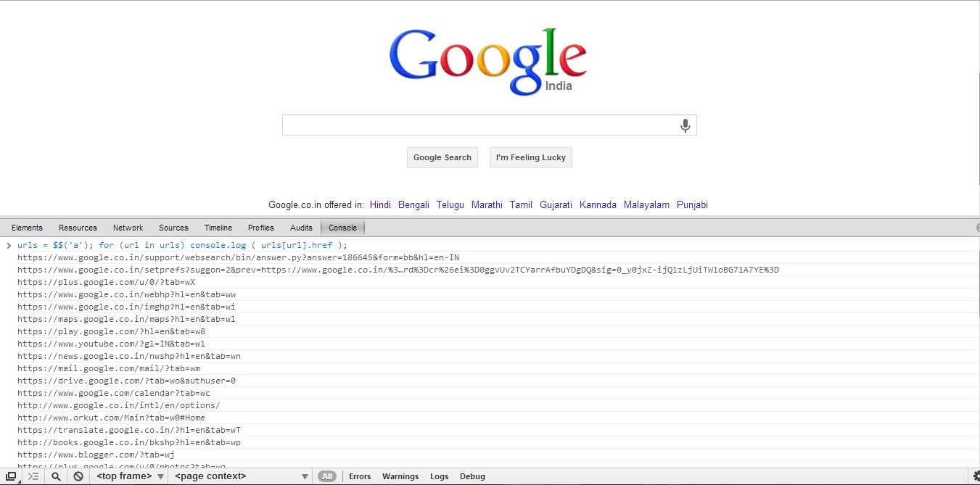Open the Bengali language link
This screenshot has height=485, width=980.
(413, 205)
